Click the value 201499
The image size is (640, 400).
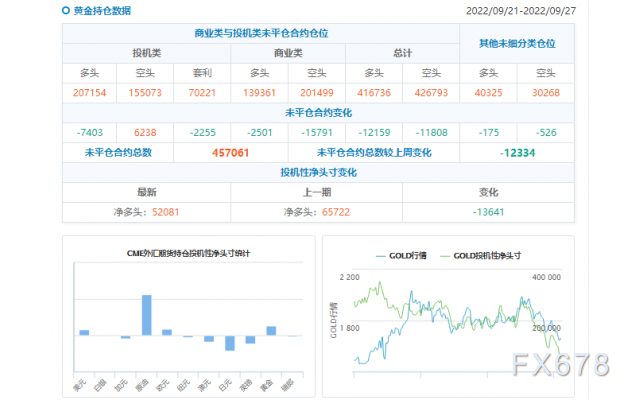coord(317,93)
